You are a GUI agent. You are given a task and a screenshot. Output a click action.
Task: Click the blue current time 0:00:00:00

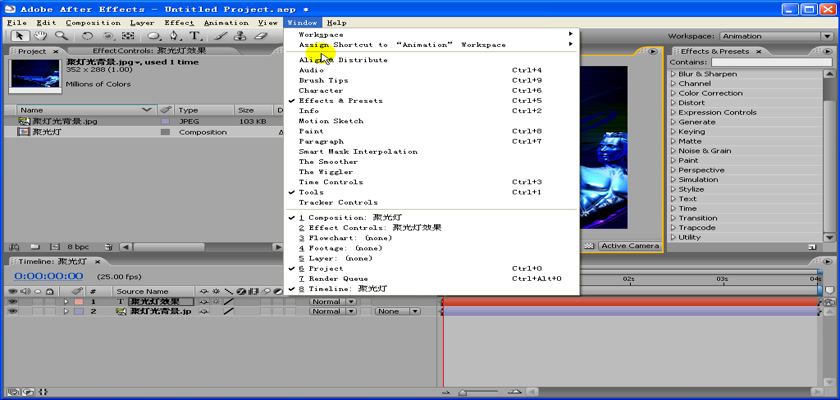point(49,276)
